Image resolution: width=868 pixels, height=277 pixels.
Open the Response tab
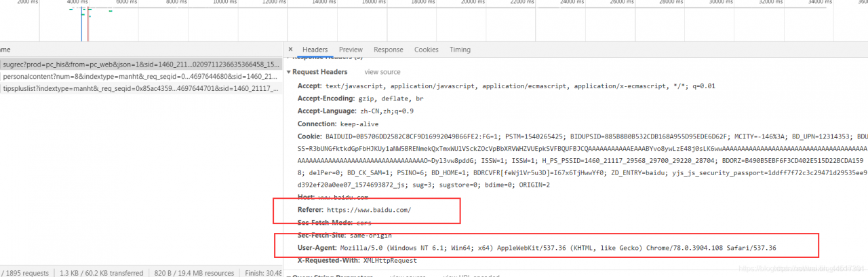388,50
